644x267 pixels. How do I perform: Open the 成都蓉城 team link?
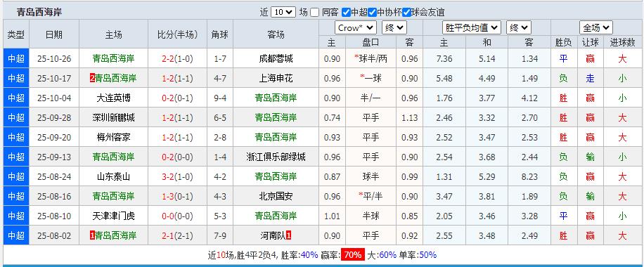(276, 59)
